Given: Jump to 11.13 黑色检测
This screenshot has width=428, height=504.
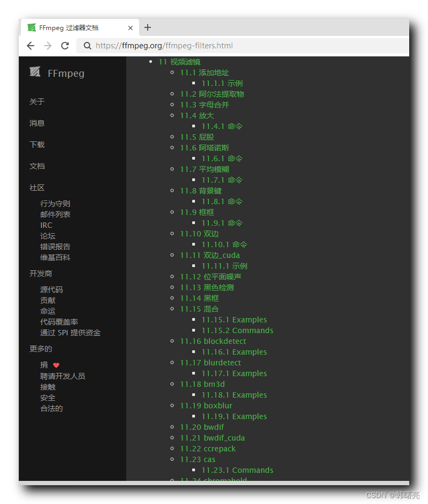Looking at the screenshot, I should [x=207, y=287].
